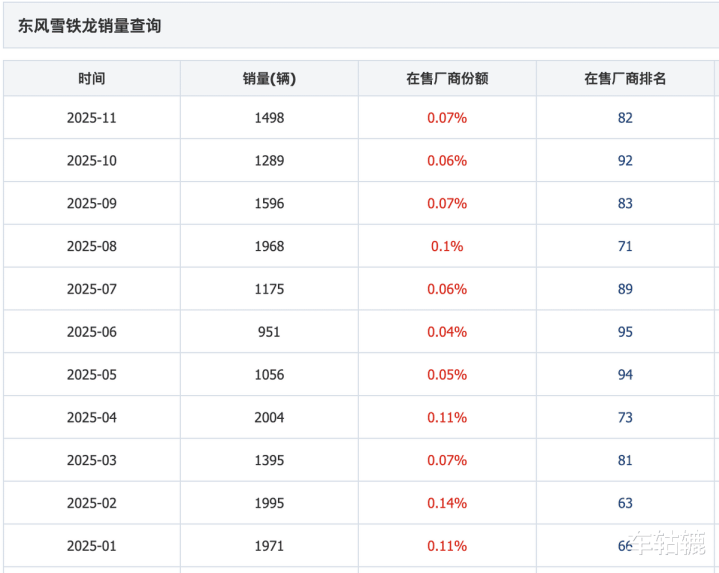Click the 东风雪铁龙销量查询 heading

[x=89, y=26]
